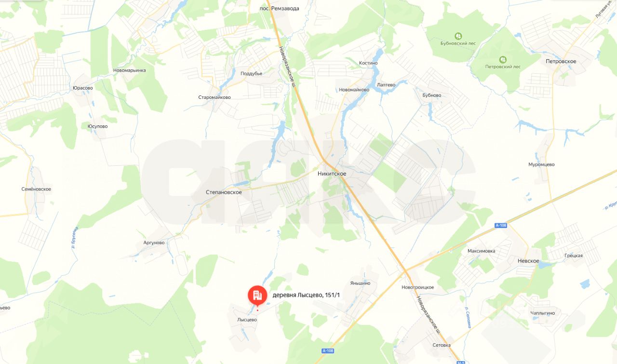
Task: Click the Муромцево place label
Action: (x=541, y=165)
